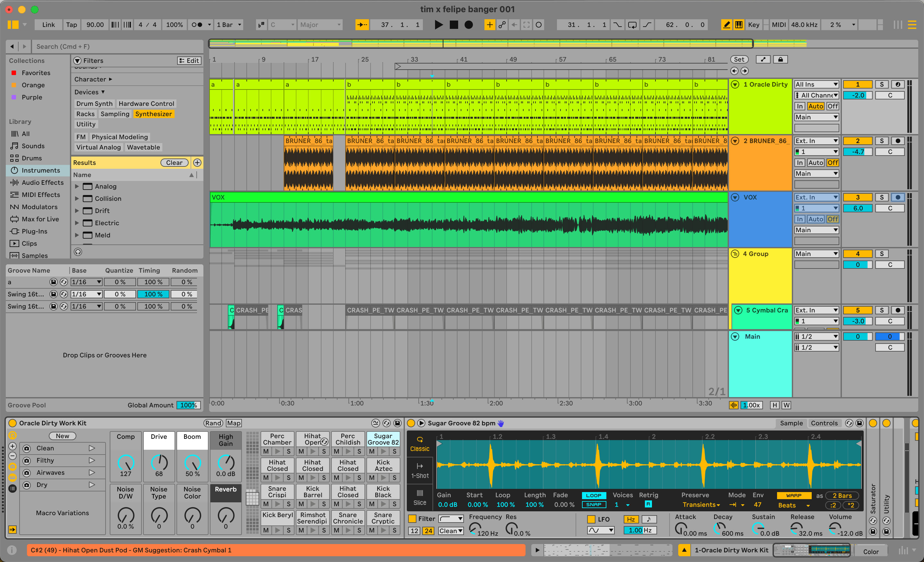This screenshot has width=924, height=562.
Task: Select the Synthesizer filter tab
Action: pos(154,115)
